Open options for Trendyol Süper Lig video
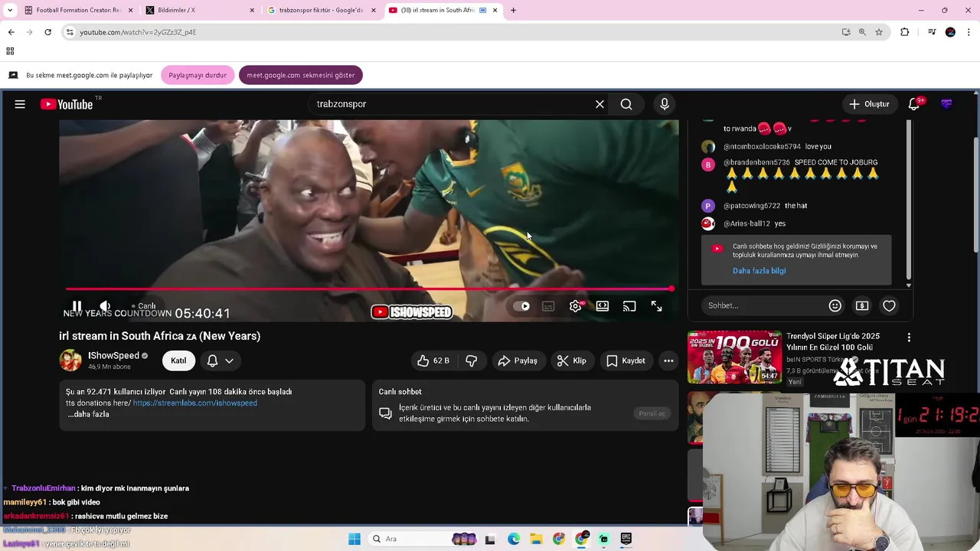This screenshot has height=551, width=980. 909,337
